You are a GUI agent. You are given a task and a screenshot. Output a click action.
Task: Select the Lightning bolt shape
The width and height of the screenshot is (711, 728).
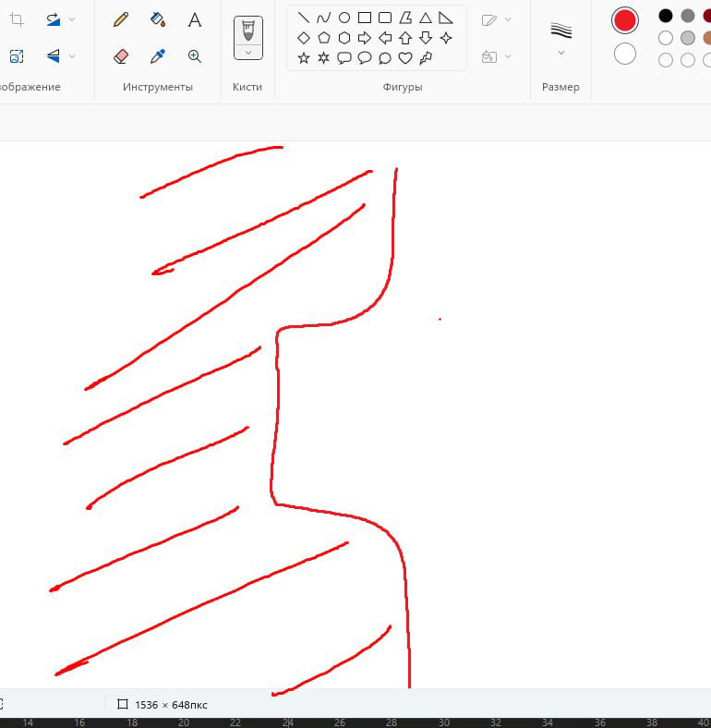coord(426,58)
